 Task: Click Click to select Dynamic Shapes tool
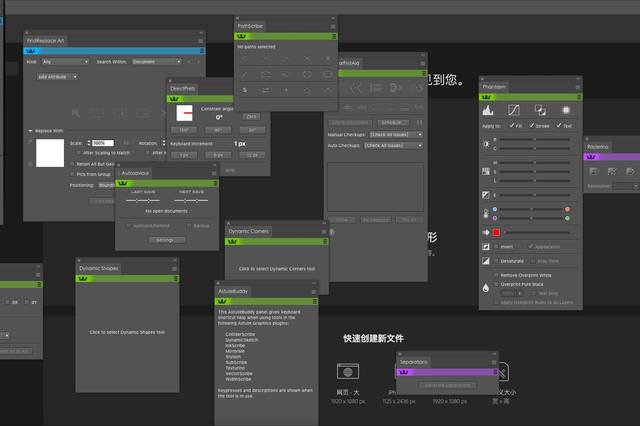[127, 332]
